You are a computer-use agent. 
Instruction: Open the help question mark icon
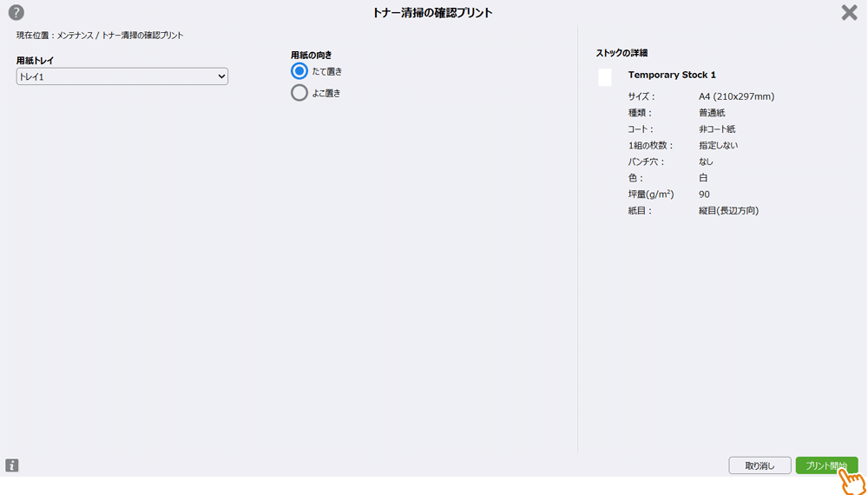[16, 12]
